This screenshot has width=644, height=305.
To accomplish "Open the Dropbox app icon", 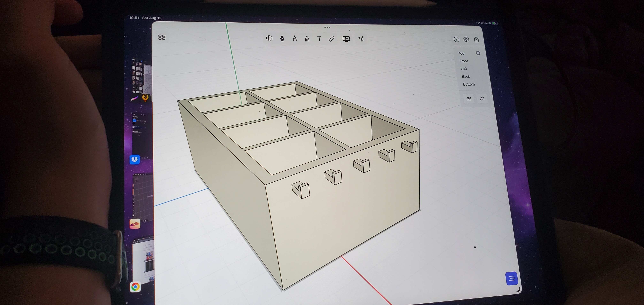I will click(x=135, y=160).
